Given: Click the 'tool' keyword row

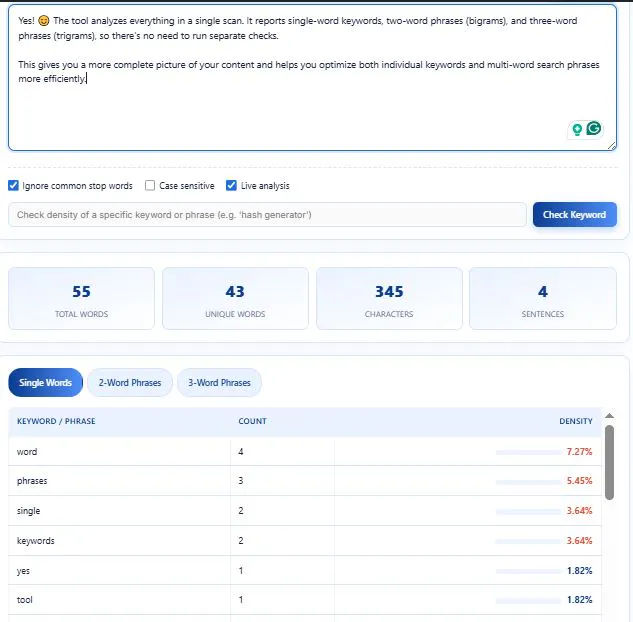Looking at the screenshot, I should [x=305, y=599].
